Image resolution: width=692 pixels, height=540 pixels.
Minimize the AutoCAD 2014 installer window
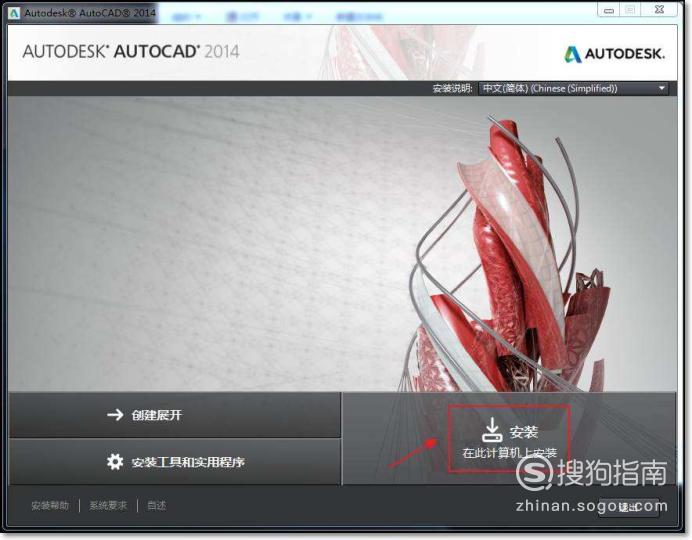pyautogui.click(x=609, y=10)
